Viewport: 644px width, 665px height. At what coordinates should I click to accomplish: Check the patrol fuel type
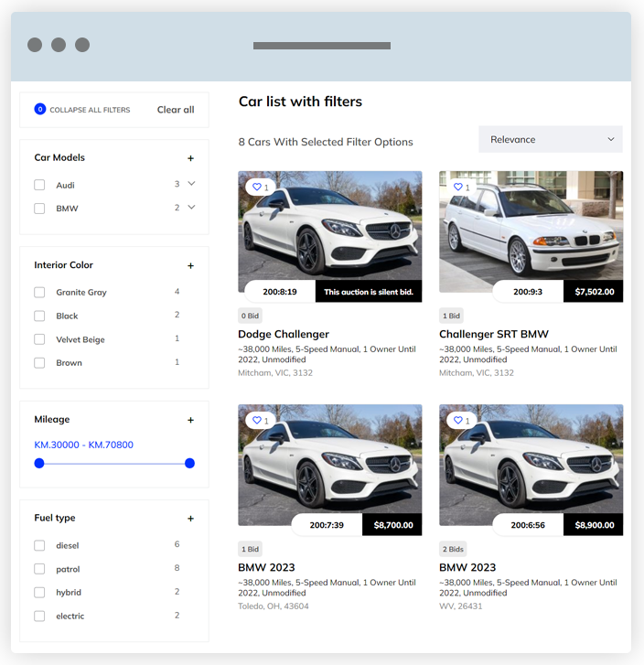[39, 569]
